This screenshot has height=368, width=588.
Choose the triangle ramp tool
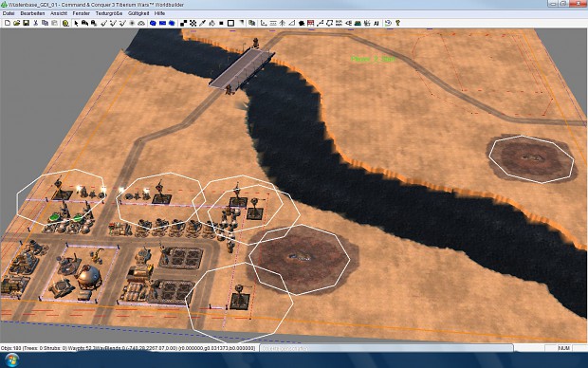coord(292,24)
